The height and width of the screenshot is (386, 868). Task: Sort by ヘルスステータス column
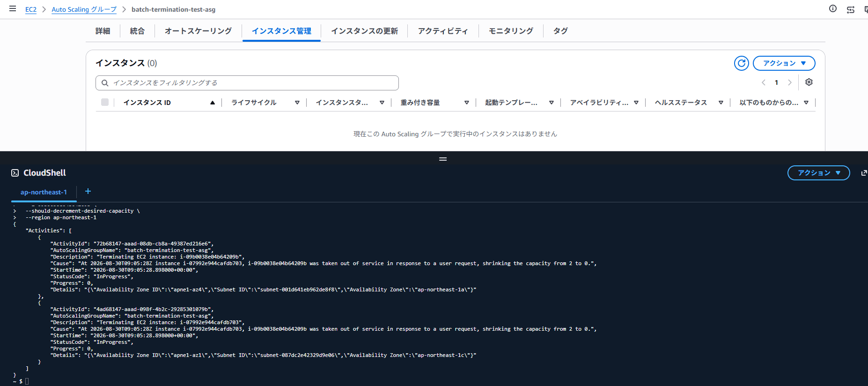[721, 103]
